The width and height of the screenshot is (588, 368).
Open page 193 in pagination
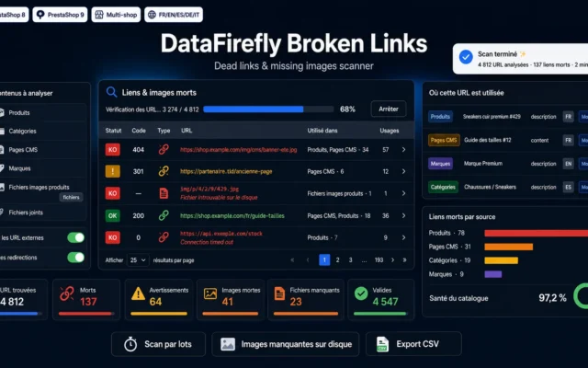pos(379,259)
